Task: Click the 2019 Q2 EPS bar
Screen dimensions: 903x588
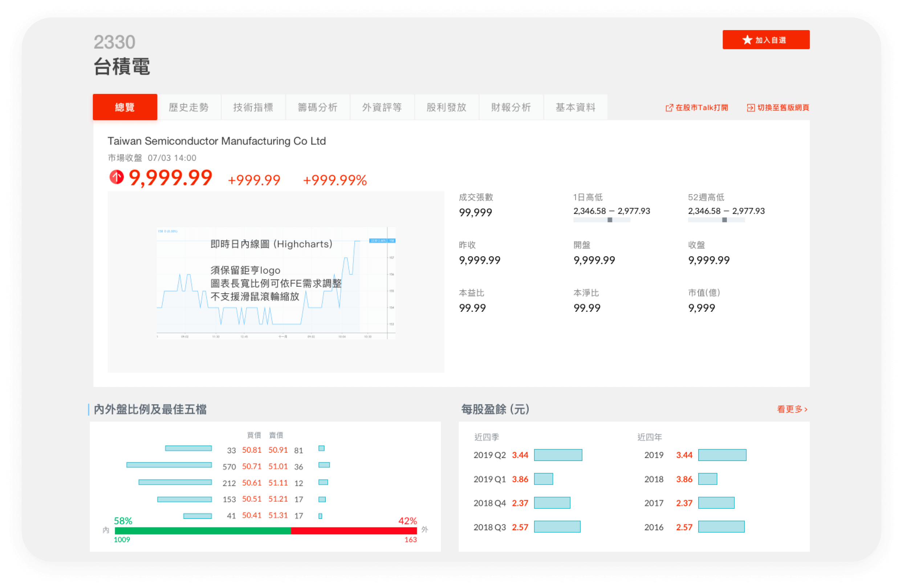Action: click(558, 455)
